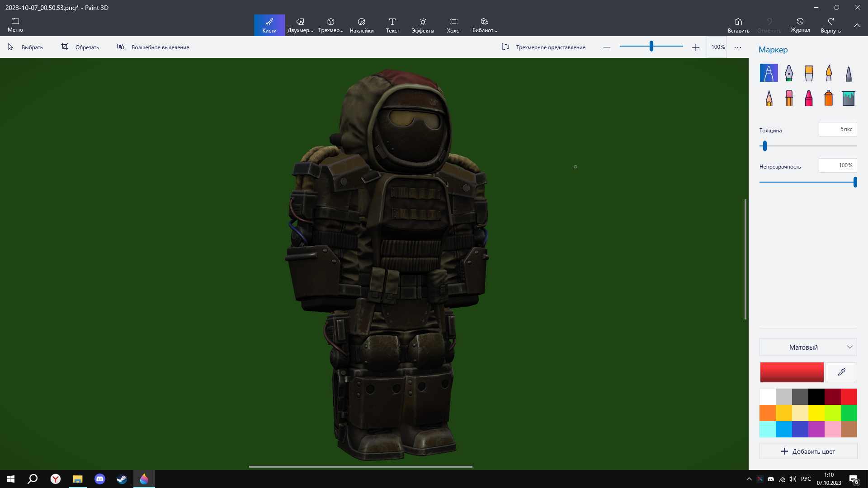Open the Журнал history panel
Viewport: 868px width, 488px height.
pyautogui.click(x=800, y=25)
